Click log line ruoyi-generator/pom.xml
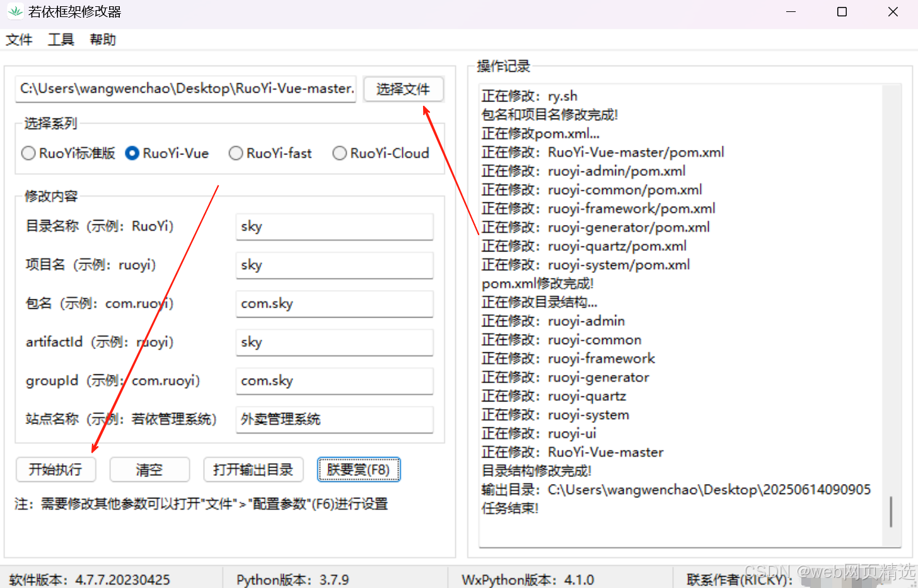Viewport: 918px width, 588px height. tap(596, 227)
